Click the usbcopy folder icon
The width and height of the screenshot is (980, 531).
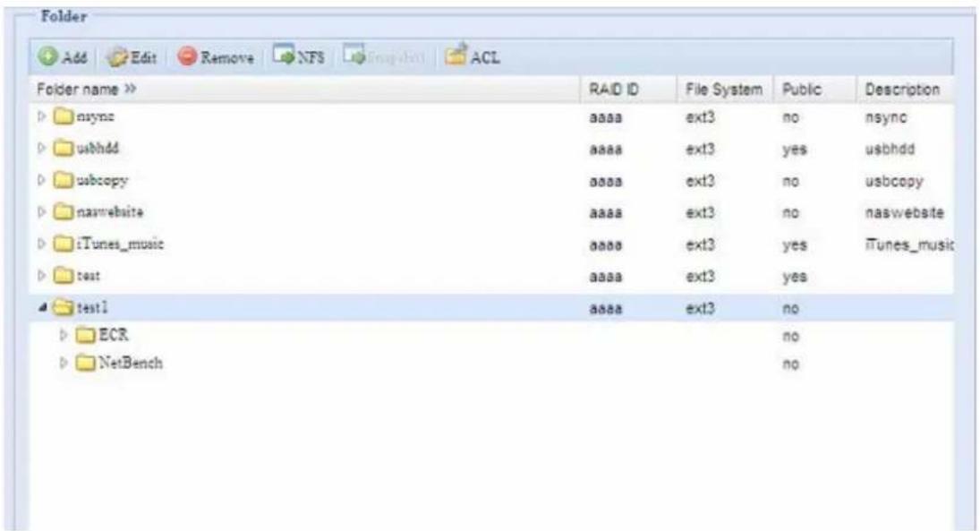click(64, 180)
